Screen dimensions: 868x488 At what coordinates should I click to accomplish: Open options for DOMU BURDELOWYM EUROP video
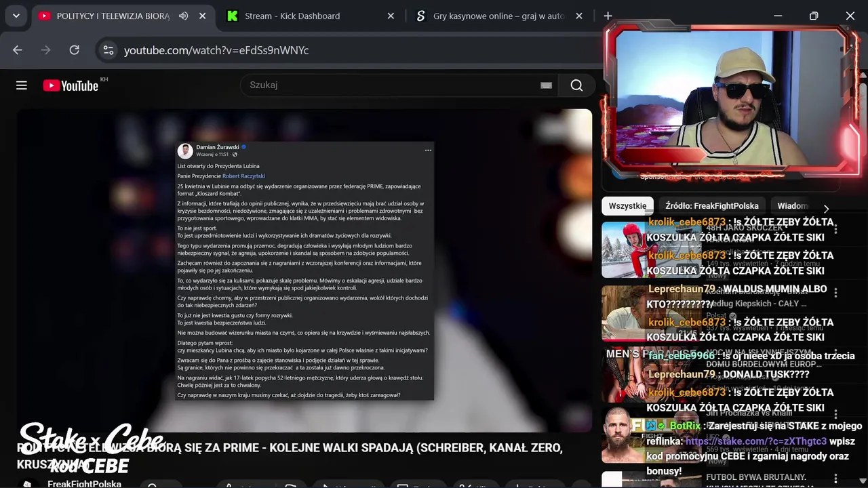click(835, 352)
